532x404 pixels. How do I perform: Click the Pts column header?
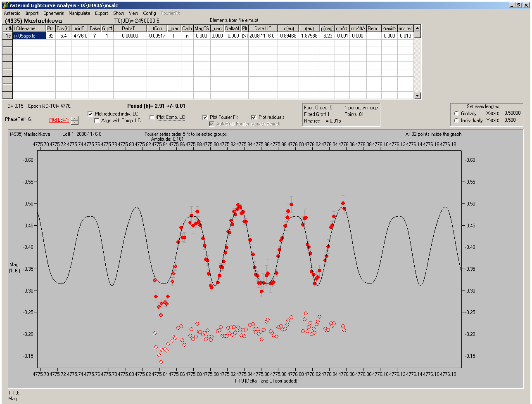click(x=50, y=28)
